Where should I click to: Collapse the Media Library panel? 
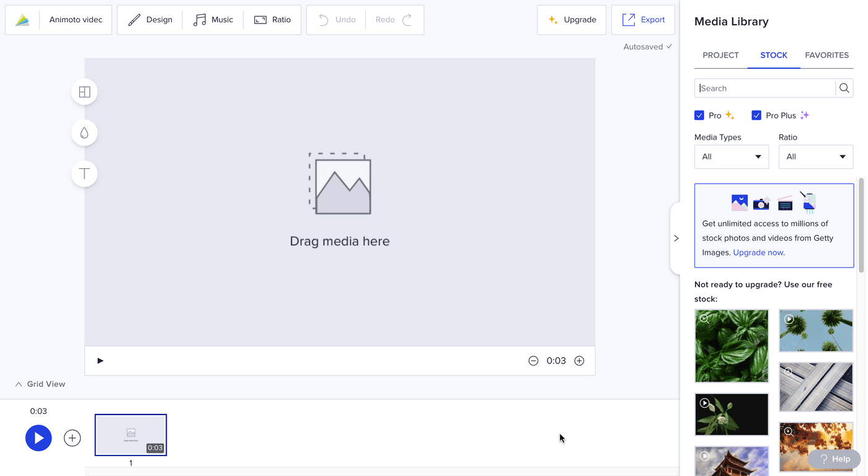tap(676, 238)
